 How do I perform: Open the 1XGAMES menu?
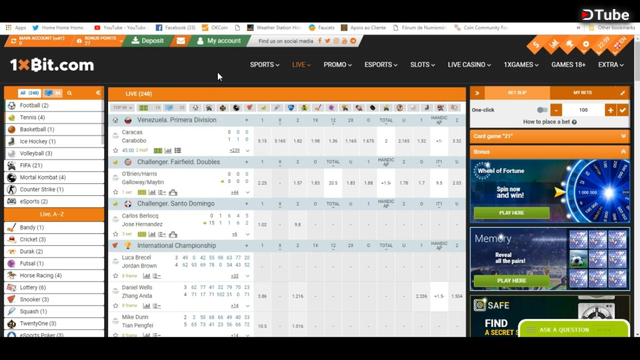(x=521, y=64)
